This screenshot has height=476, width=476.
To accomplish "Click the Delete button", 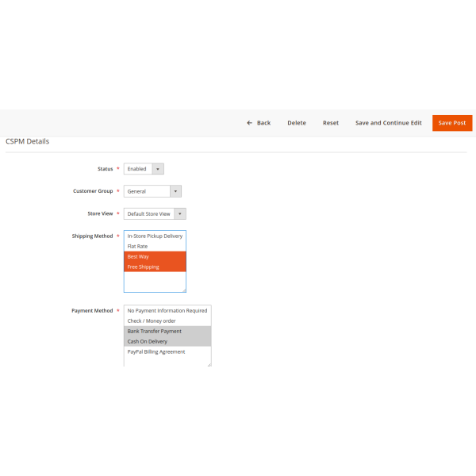I will [x=296, y=123].
